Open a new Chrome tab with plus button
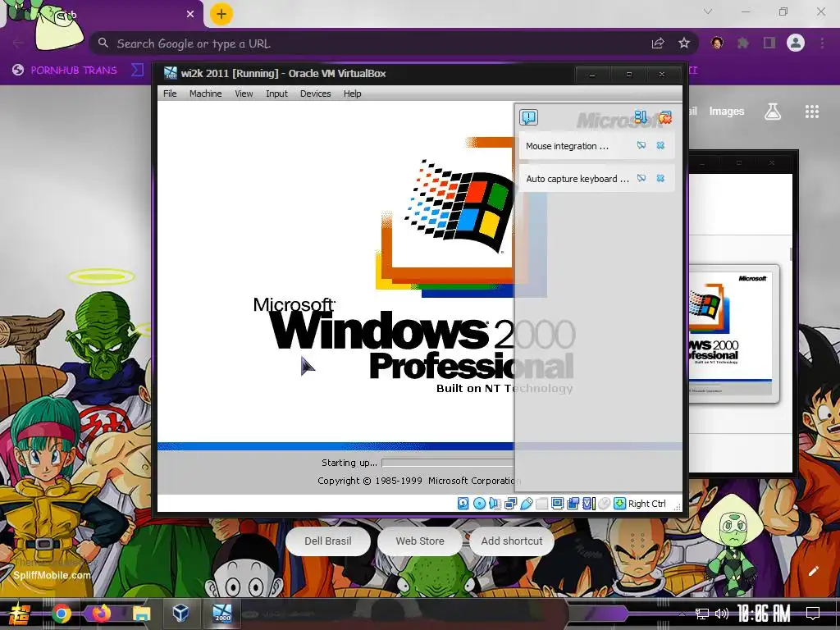This screenshot has width=840, height=630. [x=221, y=14]
